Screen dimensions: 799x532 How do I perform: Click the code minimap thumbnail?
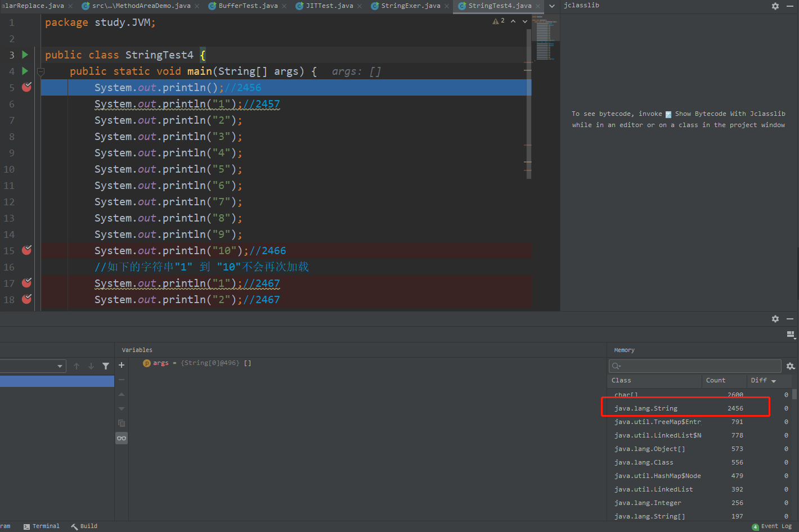click(545, 37)
